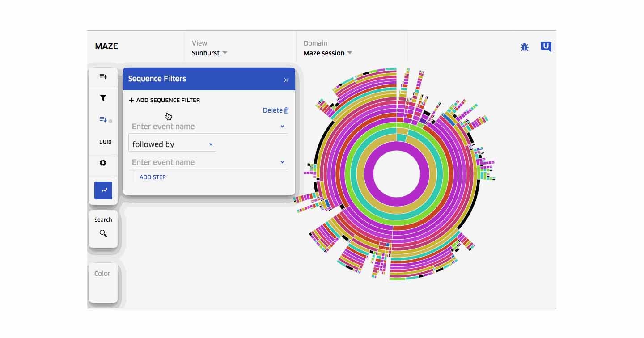Open the View dropdown showing Sunburst
This screenshot has width=644, height=338.
[209, 53]
